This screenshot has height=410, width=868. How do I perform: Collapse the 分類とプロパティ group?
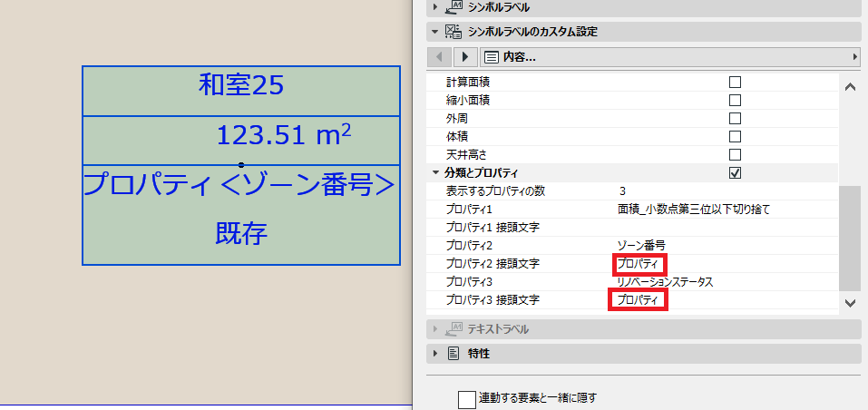coord(435,172)
